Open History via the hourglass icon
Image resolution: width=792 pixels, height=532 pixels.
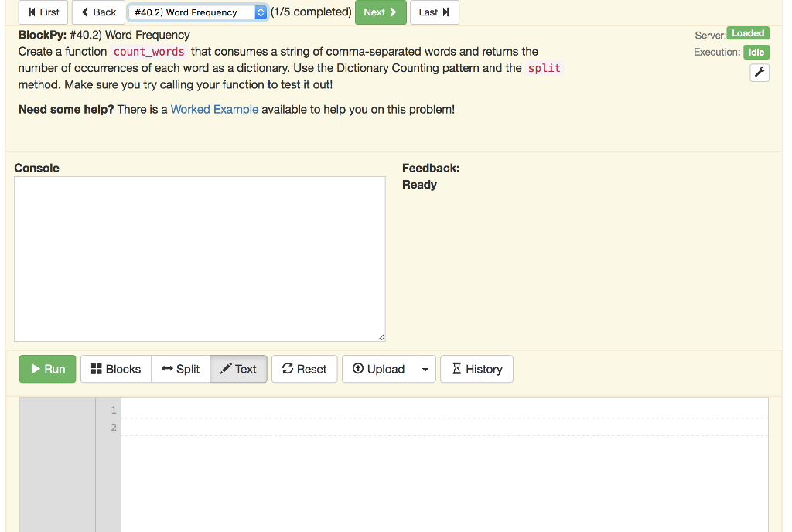(457, 369)
